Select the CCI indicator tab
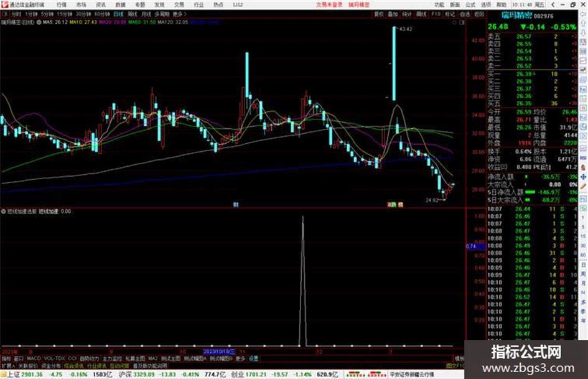This screenshot has width=588, height=379. pos(72,358)
